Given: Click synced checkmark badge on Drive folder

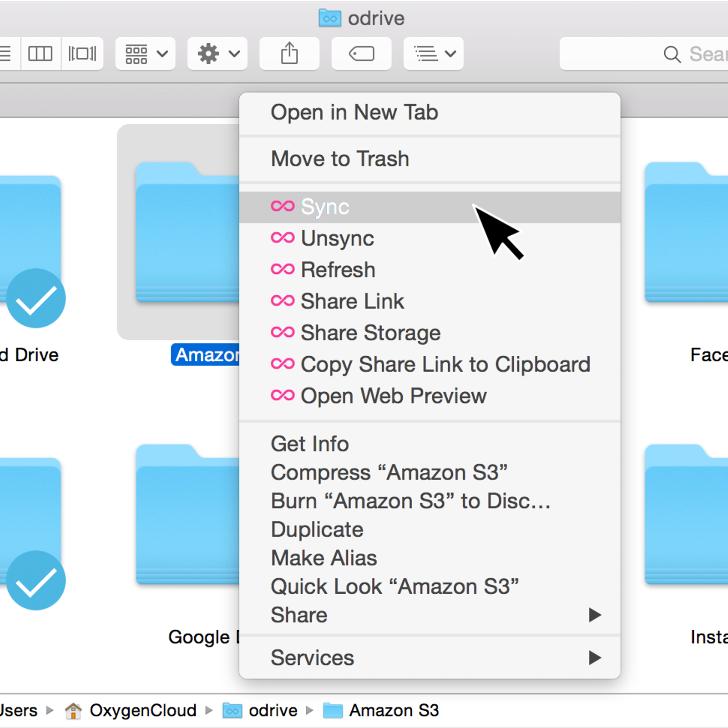Looking at the screenshot, I should tap(36, 298).
